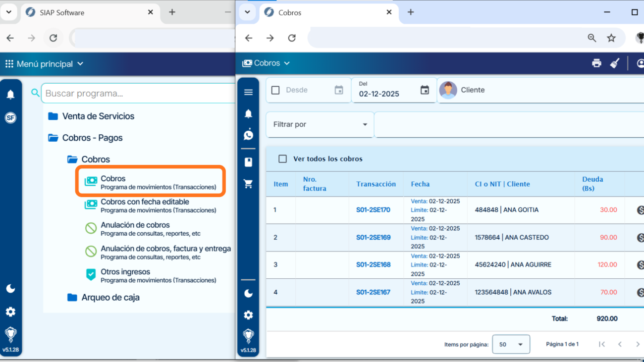Check the 'Ver todos los cobros' box
This screenshot has width=644, height=362.
[283, 159]
